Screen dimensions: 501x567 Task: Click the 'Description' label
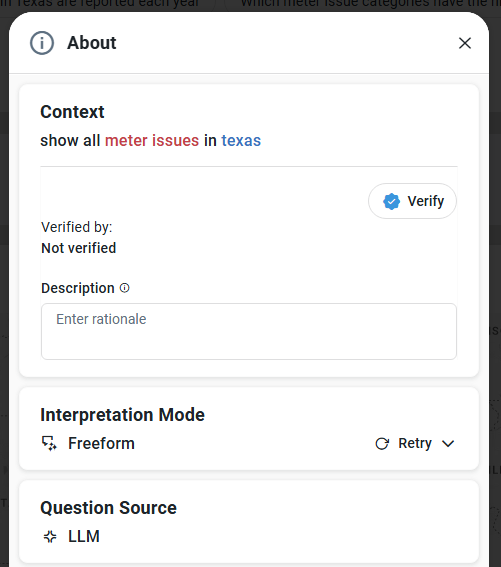78,288
